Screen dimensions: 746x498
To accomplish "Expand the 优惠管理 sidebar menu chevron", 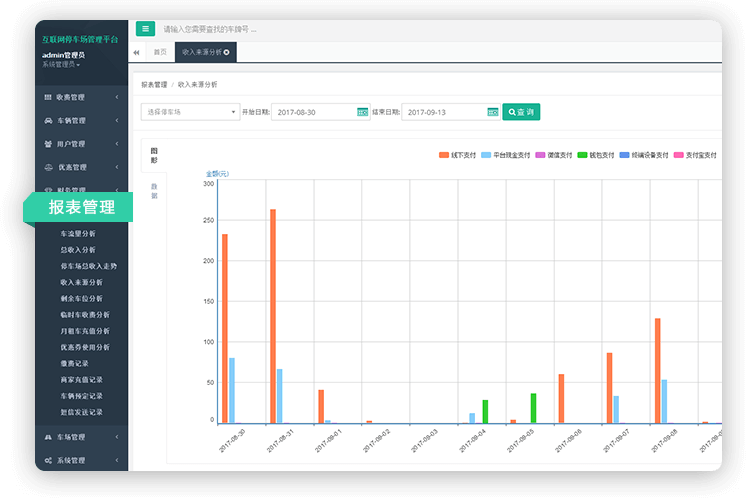I will click(117, 167).
